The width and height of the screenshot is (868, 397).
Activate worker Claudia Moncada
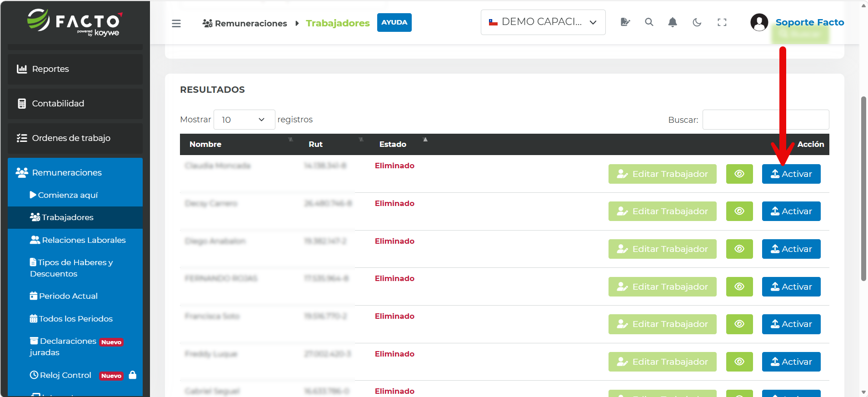pos(791,174)
